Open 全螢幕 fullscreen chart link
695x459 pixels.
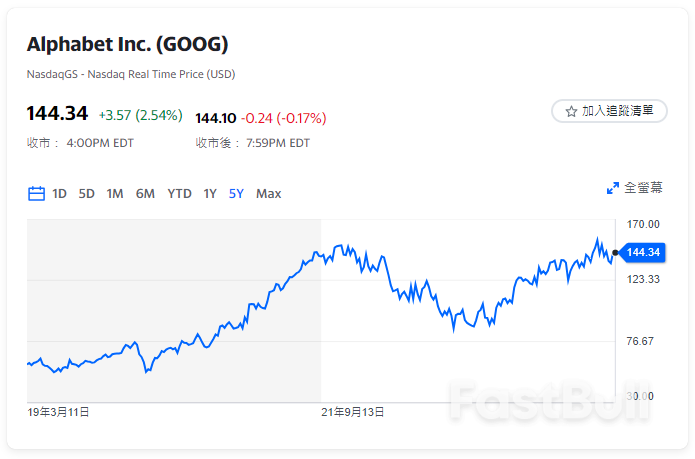coord(635,188)
